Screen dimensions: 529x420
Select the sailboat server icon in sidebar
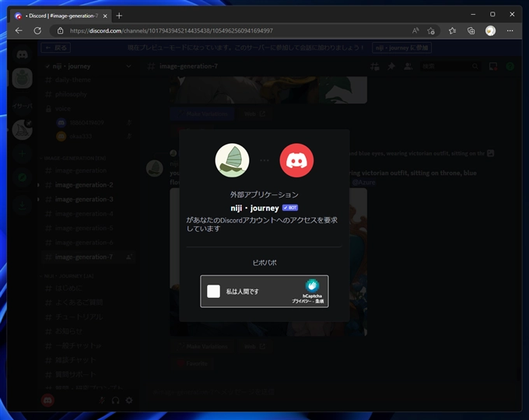tap(23, 130)
